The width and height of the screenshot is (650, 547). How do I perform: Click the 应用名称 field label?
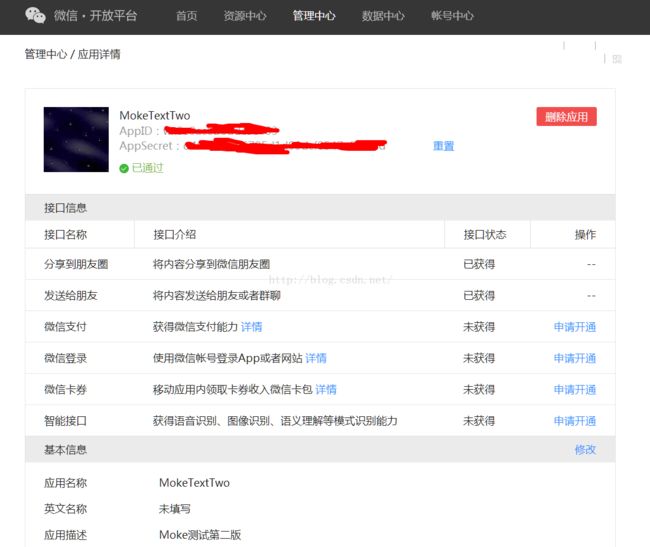pos(65,483)
